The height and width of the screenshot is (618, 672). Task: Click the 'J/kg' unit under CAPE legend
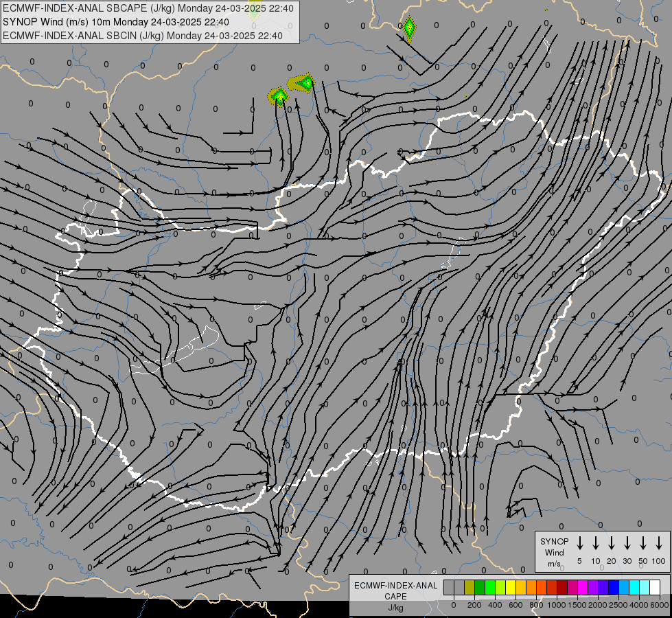[x=395, y=608]
